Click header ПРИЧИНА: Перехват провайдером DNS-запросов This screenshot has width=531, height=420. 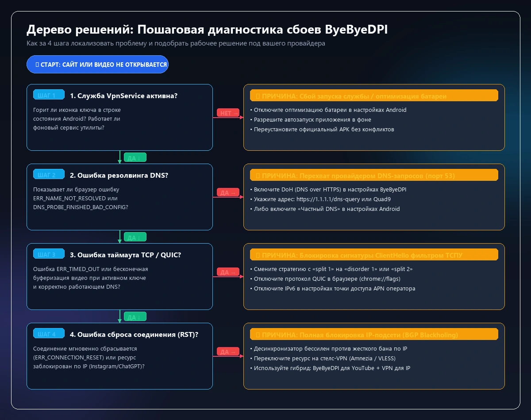click(374, 176)
